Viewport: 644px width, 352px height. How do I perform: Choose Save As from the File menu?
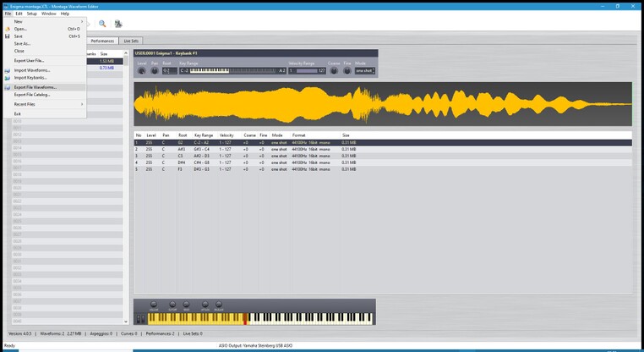[x=22, y=43]
